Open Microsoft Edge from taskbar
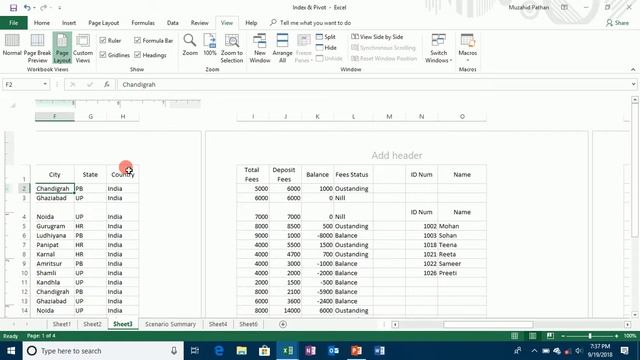This screenshot has width=640, height=360. pyautogui.click(x=219, y=351)
